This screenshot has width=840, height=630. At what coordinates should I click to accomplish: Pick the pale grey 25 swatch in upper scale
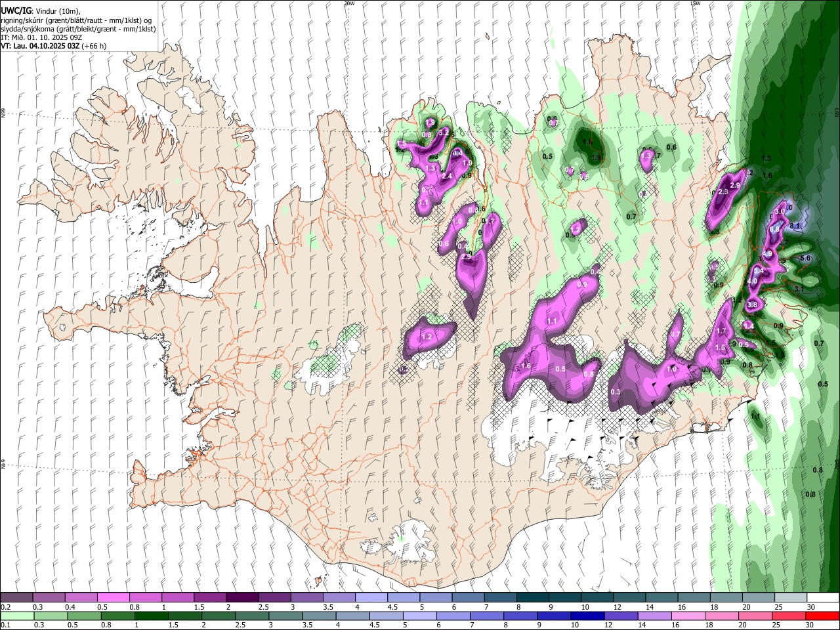(791, 598)
